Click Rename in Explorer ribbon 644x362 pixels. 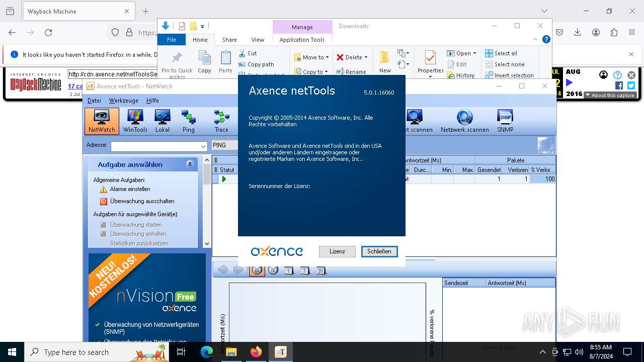click(352, 72)
